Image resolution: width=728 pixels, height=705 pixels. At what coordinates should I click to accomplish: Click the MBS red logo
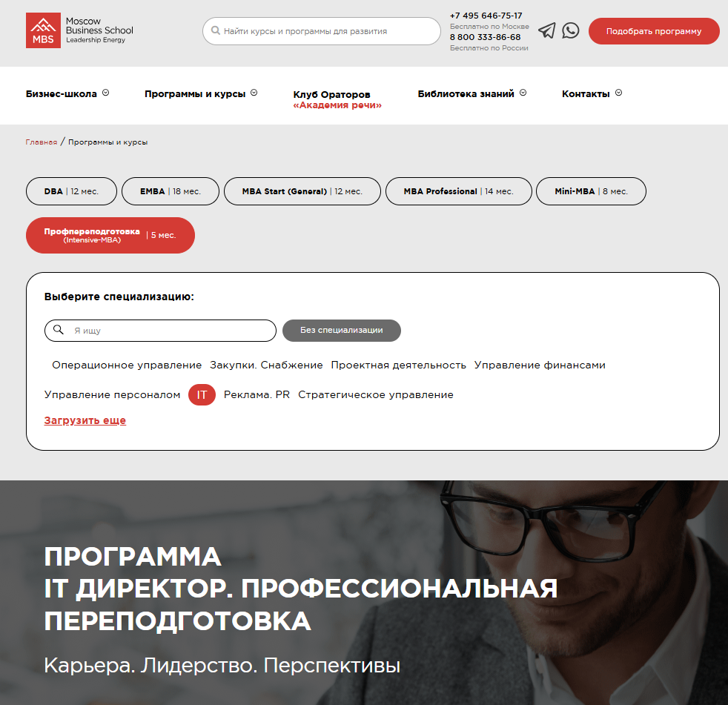click(x=43, y=30)
